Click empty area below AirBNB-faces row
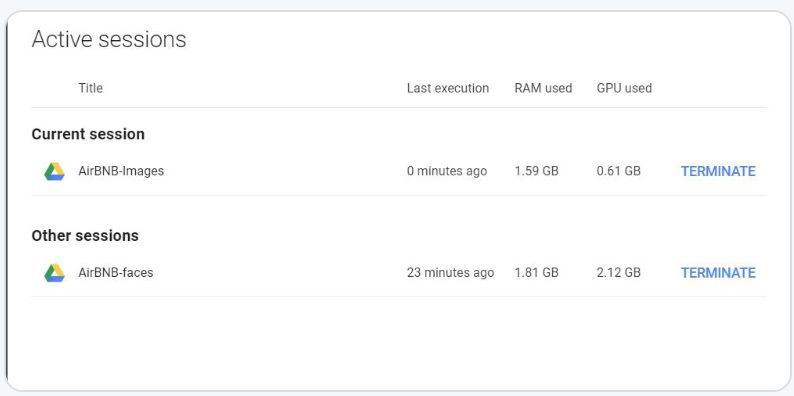The width and height of the screenshot is (794, 396). point(399,342)
